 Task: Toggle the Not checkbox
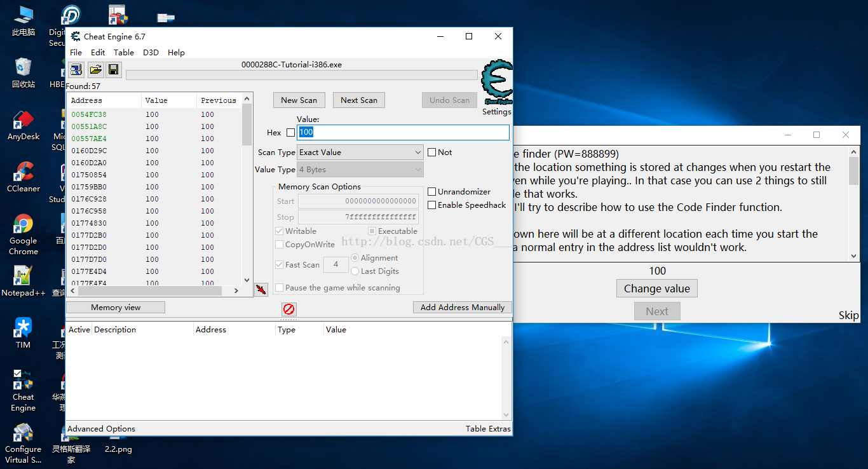pyautogui.click(x=432, y=153)
